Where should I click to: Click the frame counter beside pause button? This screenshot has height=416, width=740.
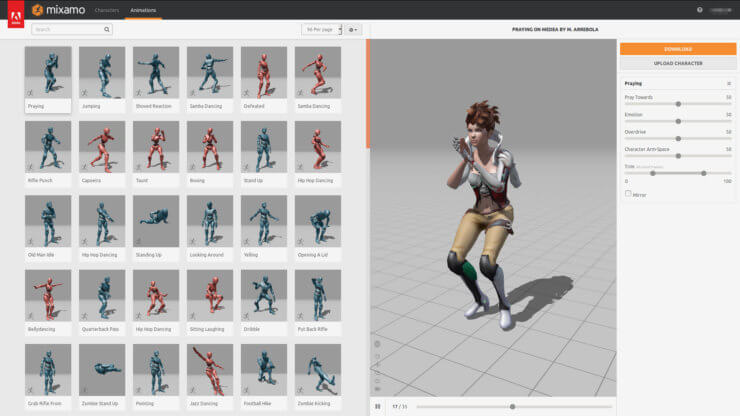point(399,406)
